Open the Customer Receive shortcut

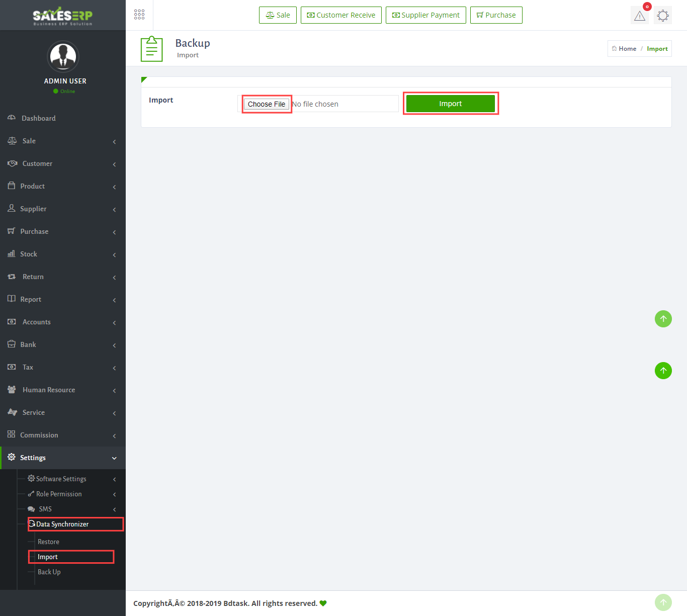[x=341, y=15]
